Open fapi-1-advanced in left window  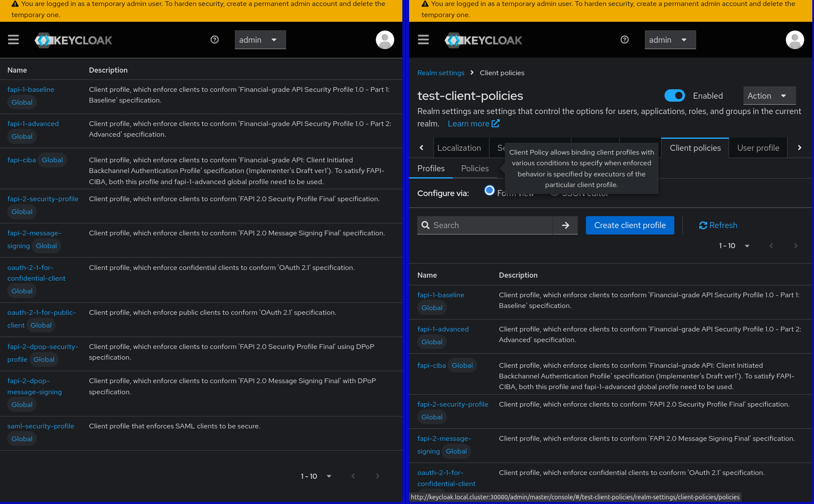(33, 123)
